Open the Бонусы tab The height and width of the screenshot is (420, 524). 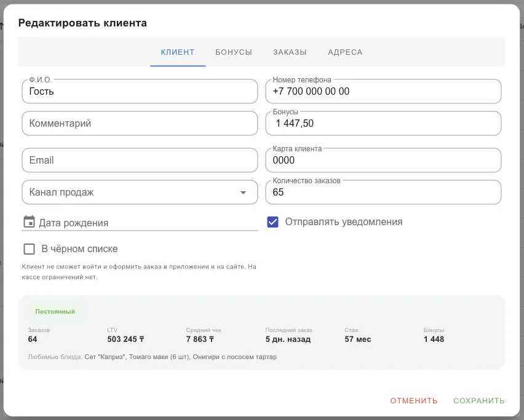234,52
